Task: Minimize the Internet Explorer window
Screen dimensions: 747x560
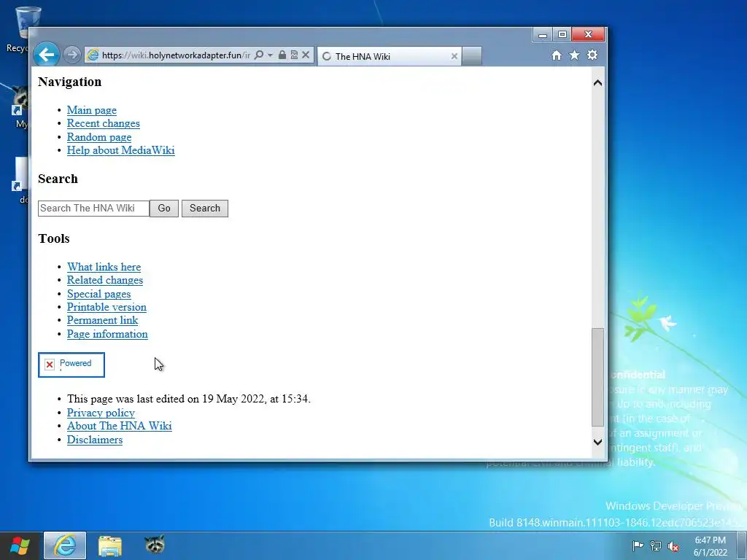Action: 542,35
